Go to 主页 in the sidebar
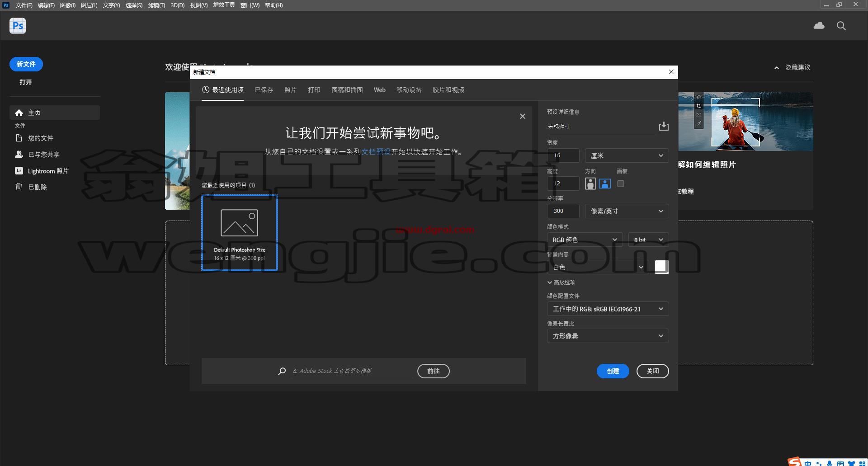The width and height of the screenshot is (868, 466). (x=55, y=113)
